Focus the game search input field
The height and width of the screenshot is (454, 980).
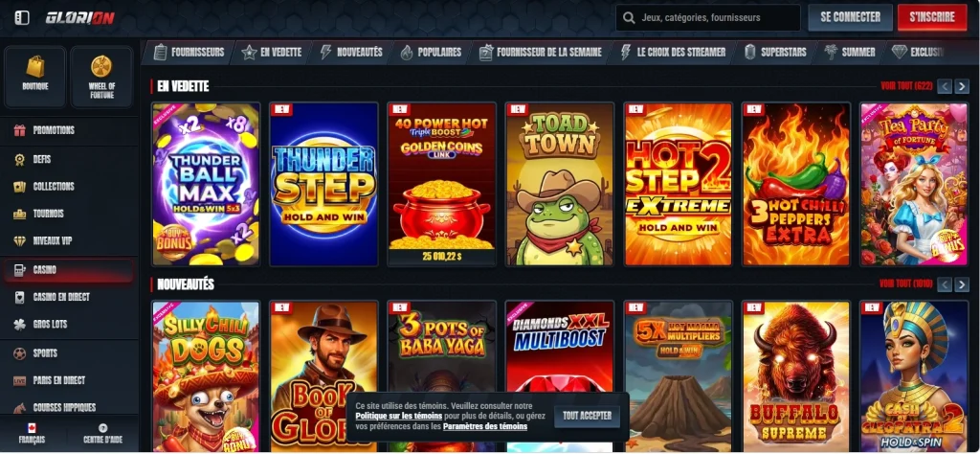point(708,17)
